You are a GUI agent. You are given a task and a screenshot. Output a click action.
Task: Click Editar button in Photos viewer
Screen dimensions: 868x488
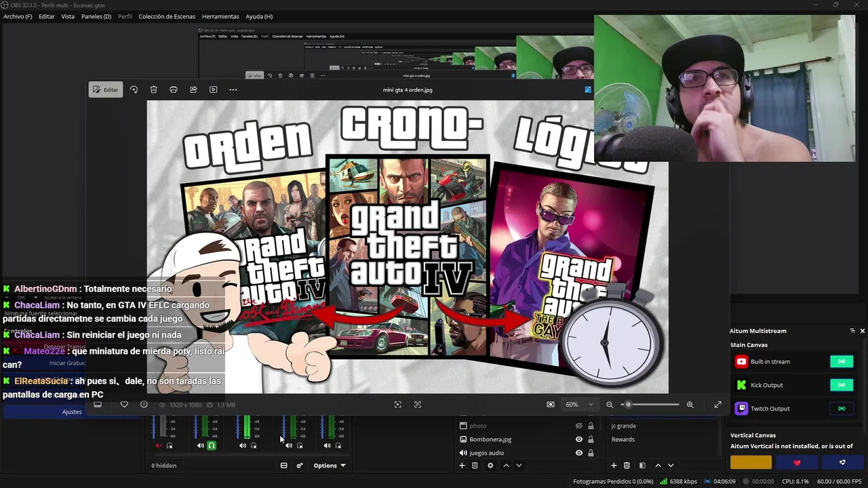coord(106,89)
